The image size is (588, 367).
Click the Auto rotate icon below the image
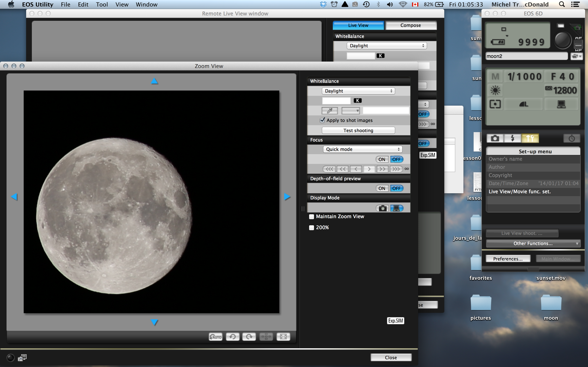(215, 337)
